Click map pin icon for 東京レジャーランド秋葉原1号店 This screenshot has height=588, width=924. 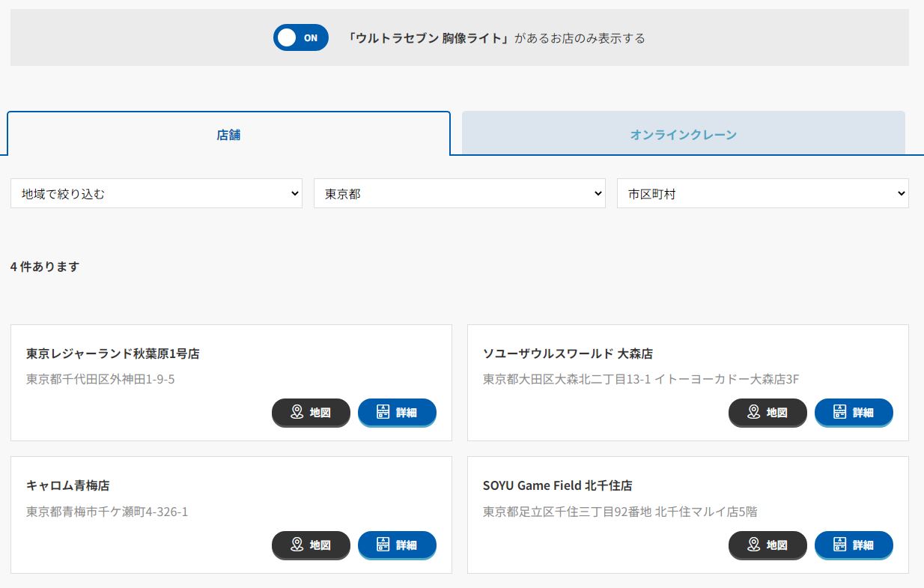click(297, 412)
